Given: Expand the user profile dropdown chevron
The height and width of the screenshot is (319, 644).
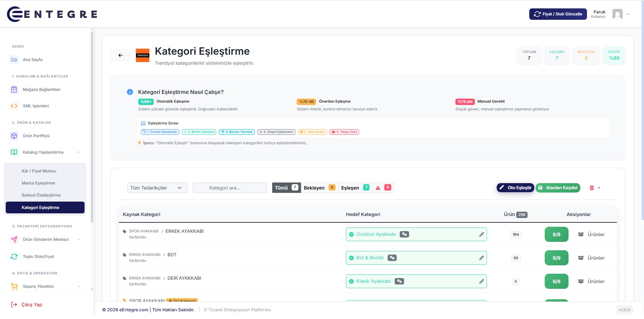Looking at the screenshot, I should (628, 14).
